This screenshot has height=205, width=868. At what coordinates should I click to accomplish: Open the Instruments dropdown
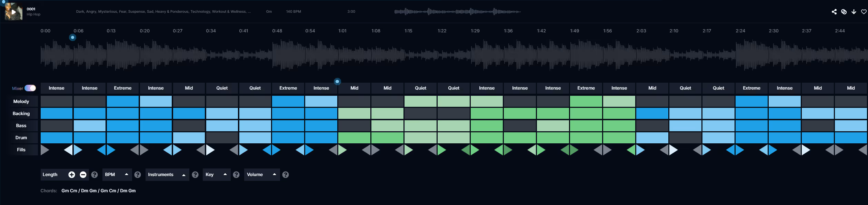coord(167,175)
